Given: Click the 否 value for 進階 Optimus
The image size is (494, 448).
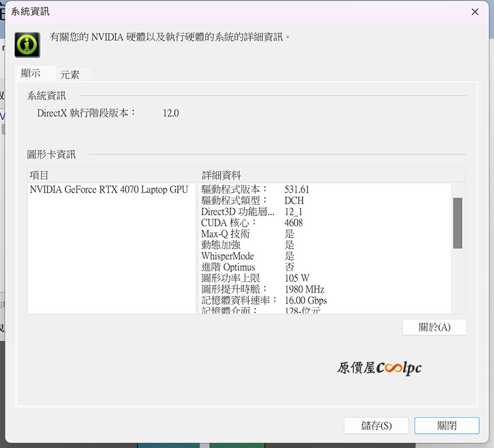Looking at the screenshot, I should tap(290, 267).
